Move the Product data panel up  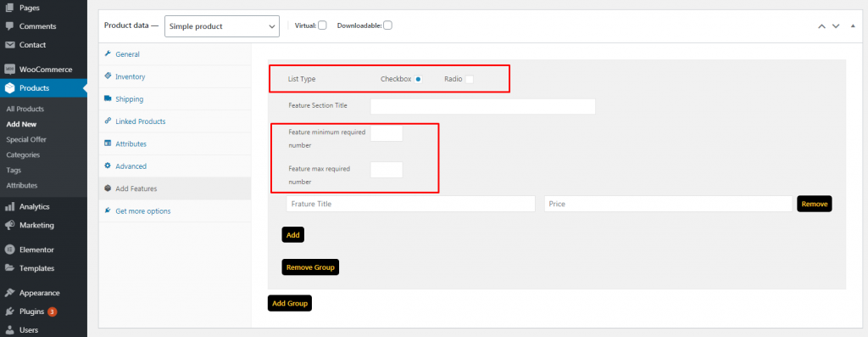point(821,26)
